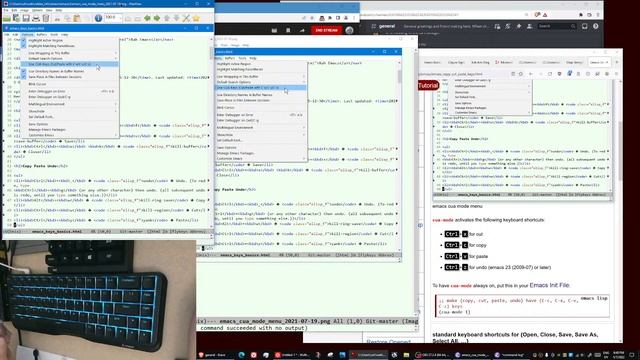Click the IrfanView print icon
The height and width of the screenshot is (360, 640).
tap(36, 18)
